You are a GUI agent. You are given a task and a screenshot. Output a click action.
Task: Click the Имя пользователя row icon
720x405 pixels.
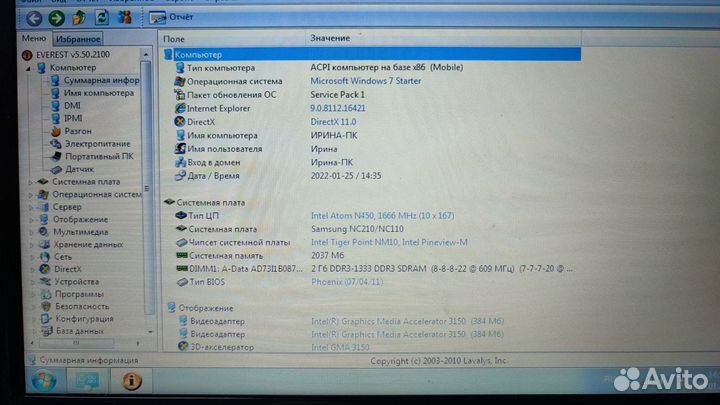point(180,149)
